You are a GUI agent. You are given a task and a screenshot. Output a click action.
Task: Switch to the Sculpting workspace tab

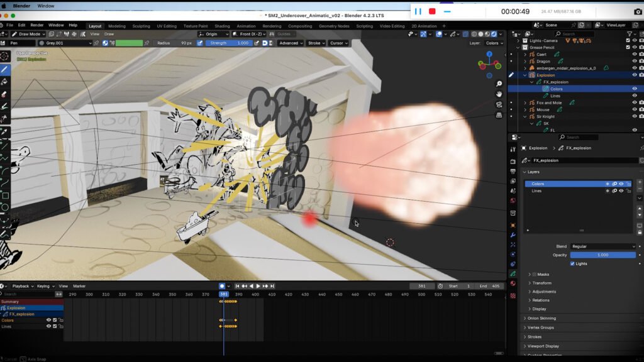(x=141, y=26)
